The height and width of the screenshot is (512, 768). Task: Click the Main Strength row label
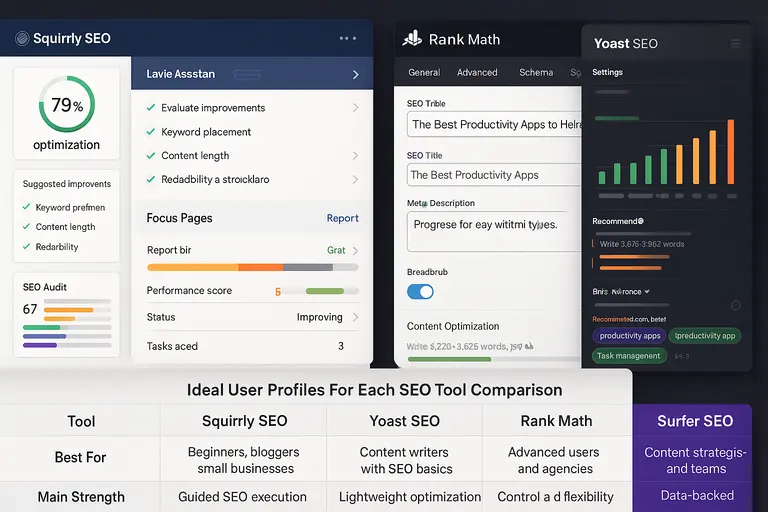81,497
